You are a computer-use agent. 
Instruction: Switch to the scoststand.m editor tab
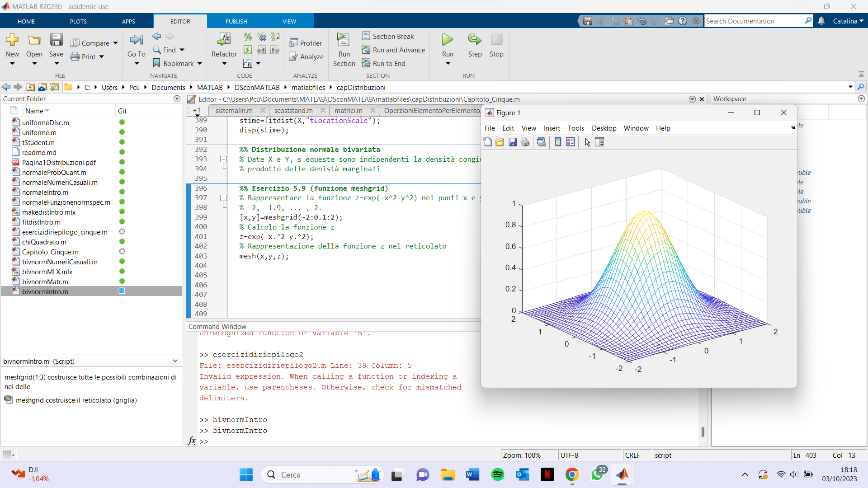pos(293,110)
